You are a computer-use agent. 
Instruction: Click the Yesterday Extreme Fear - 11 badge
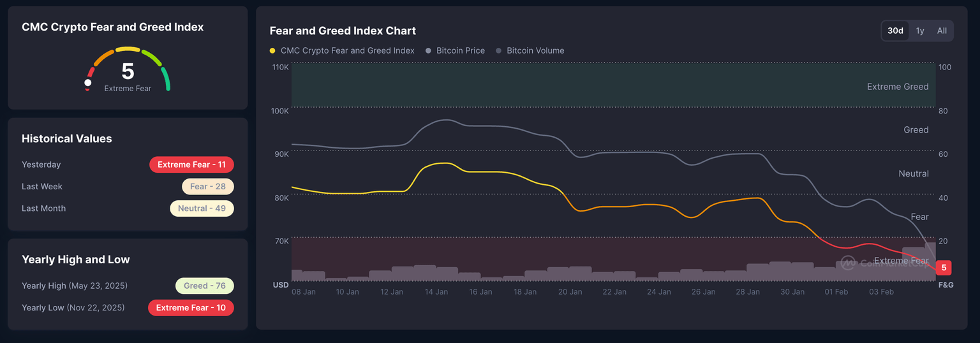click(191, 164)
